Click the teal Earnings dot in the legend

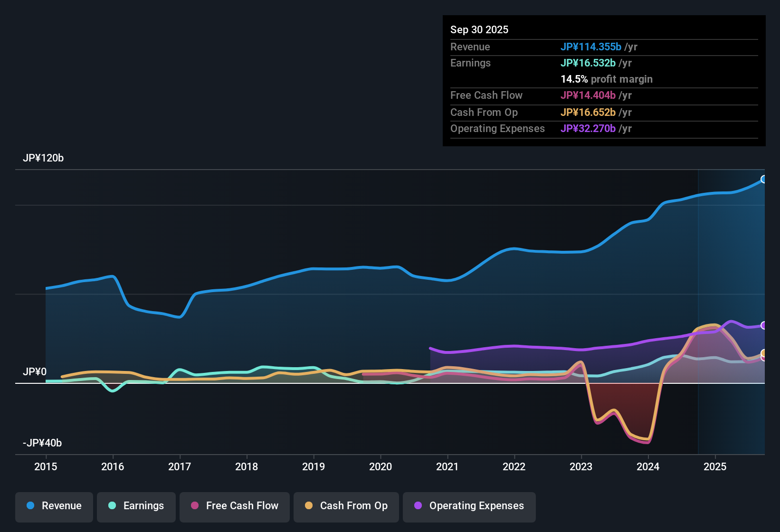point(112,506)
